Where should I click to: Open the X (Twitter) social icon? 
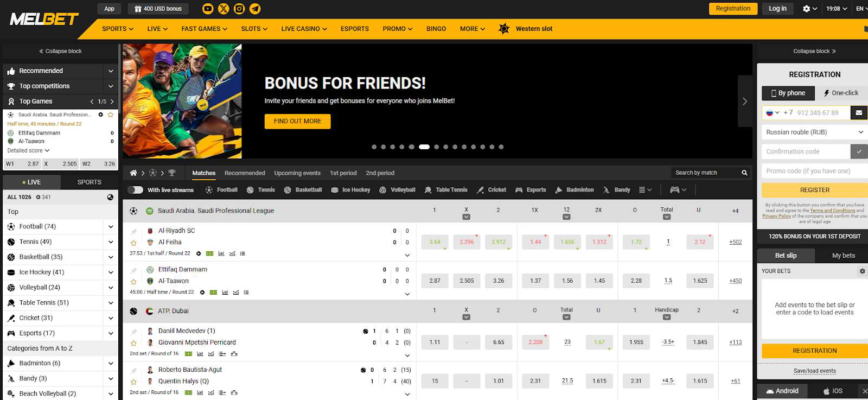point(224,9)
